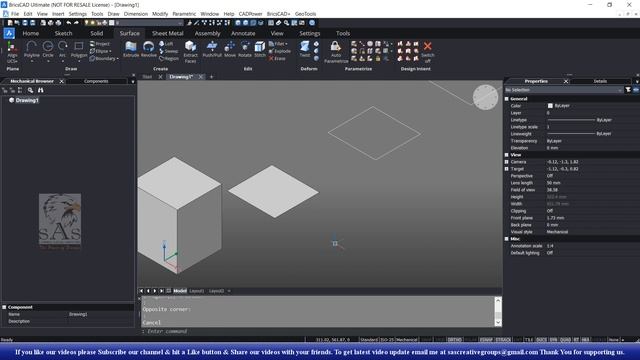The width and height of the screenshot is (640, 360).
Task: Activate the Rotate edit tool
Action: pyautogui.click(x=245, y=49)
